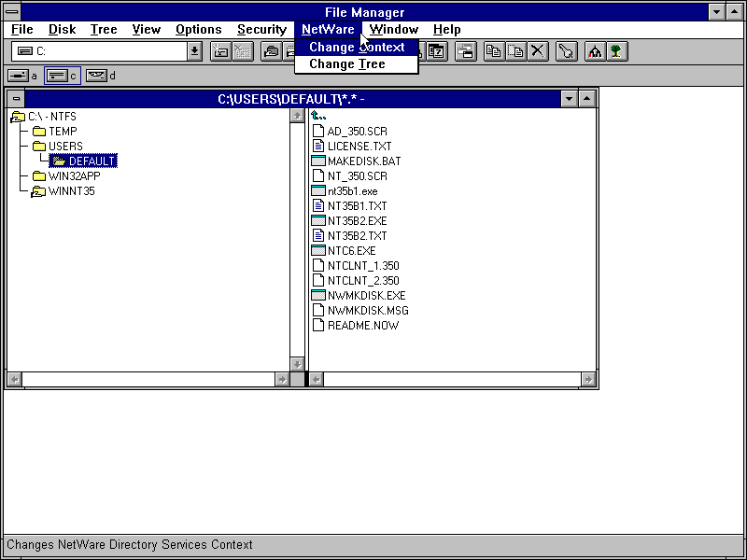Select the README.NOW file
Image resolution: width=747 pixels, height=560 pixels.
click(362, 326)
